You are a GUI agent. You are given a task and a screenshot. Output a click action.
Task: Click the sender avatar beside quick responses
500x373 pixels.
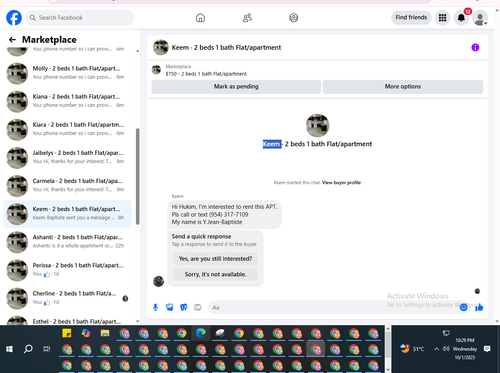[x=158, y=281]
